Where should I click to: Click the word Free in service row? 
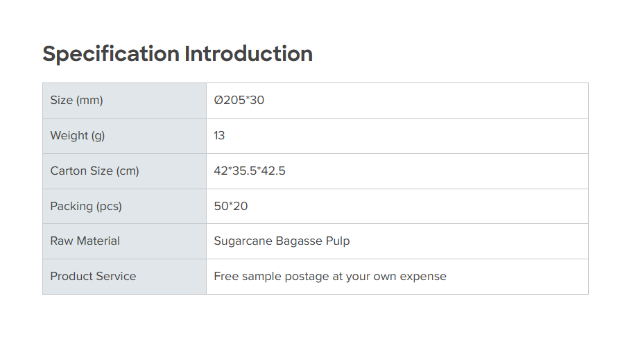pos(225,277)
